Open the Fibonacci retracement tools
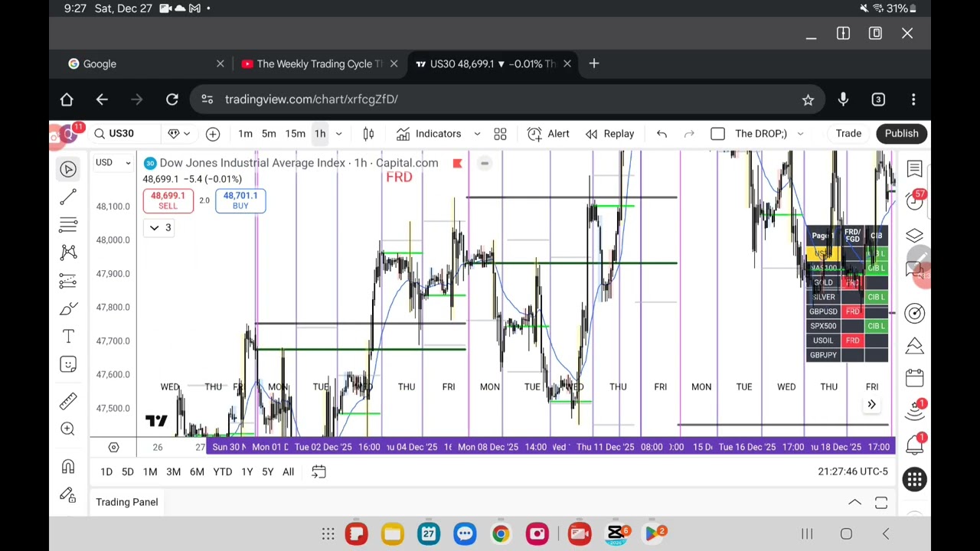 (68, 224)
